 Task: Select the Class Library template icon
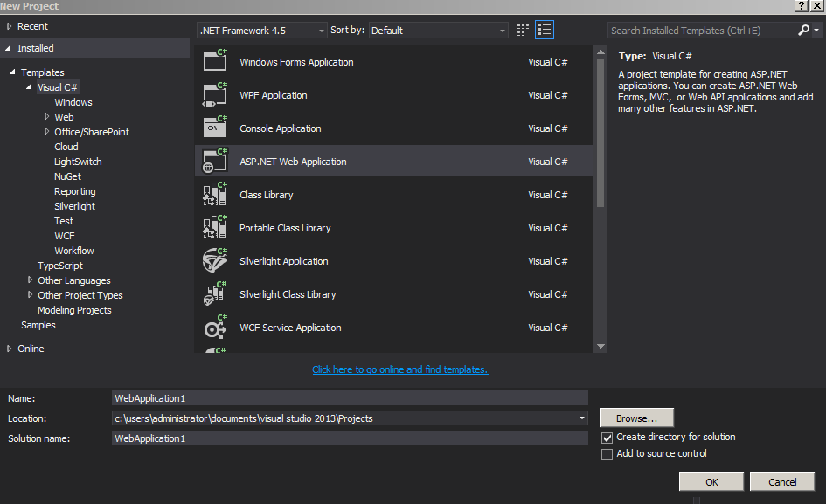(x=215, y=194)
